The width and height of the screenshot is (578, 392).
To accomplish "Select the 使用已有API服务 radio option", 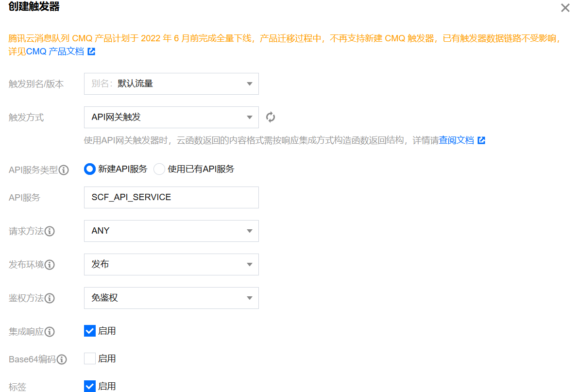I will click(159, 169).
